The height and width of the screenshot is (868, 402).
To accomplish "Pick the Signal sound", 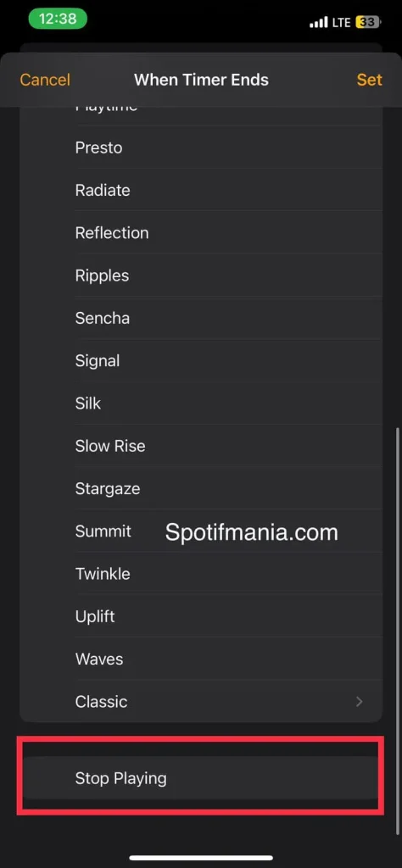I will tap(201, 361).
